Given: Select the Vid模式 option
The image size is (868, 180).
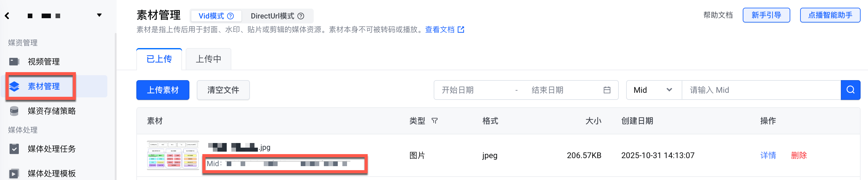Looking at the screenshot, I should 211,16.
